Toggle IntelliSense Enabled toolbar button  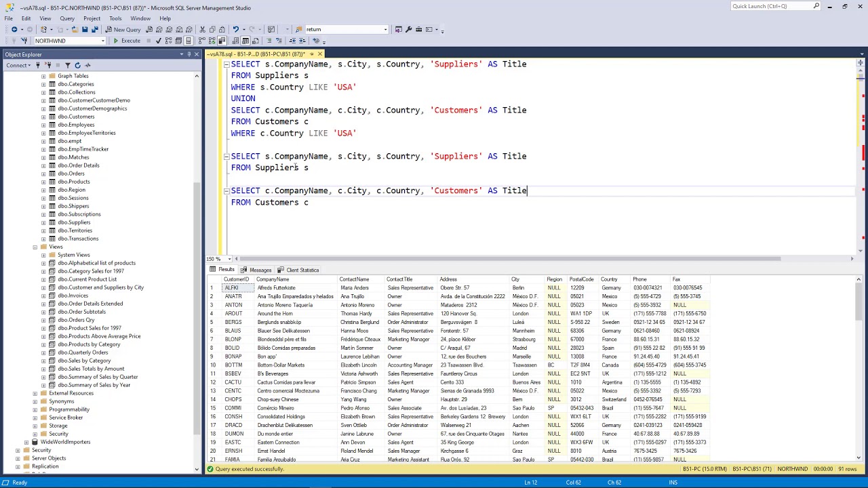189,41
